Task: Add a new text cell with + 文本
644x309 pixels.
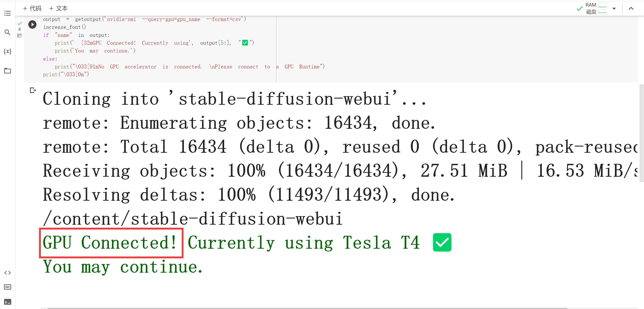Action: click(58, 8)
